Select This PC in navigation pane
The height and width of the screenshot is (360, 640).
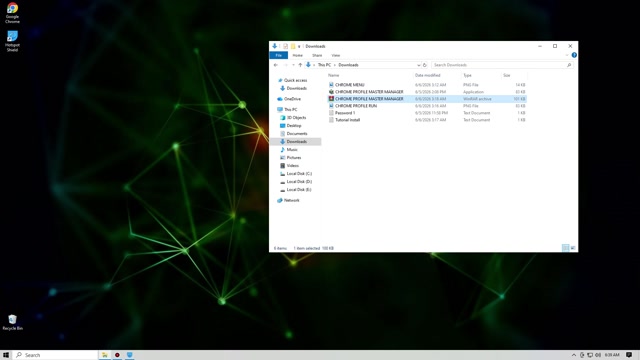290,109
